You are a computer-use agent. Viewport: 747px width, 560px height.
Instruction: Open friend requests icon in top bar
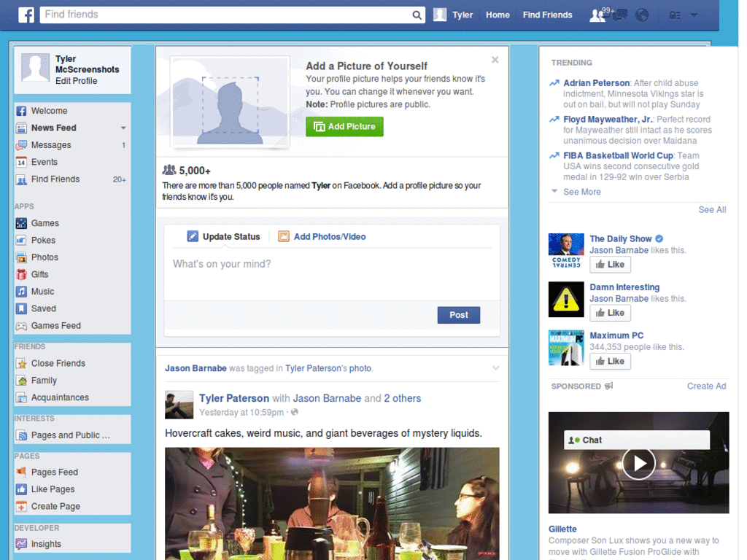597,15
